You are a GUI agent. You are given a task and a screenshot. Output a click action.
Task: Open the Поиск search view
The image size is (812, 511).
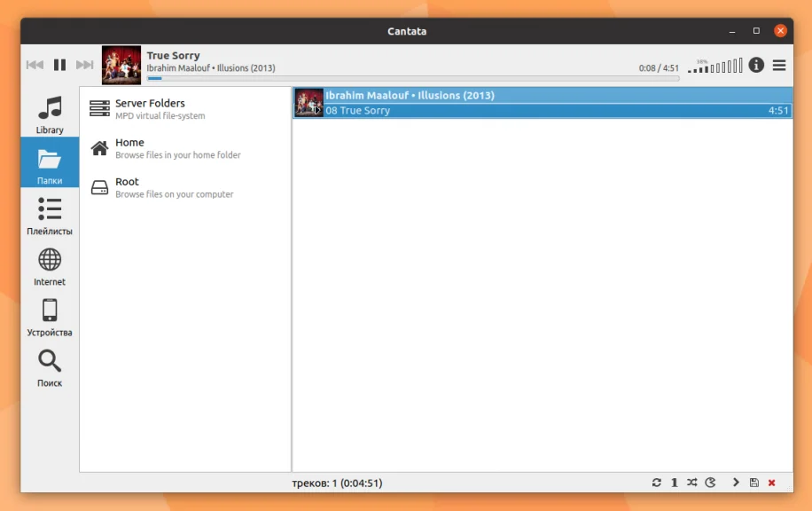tap(50, 368)
